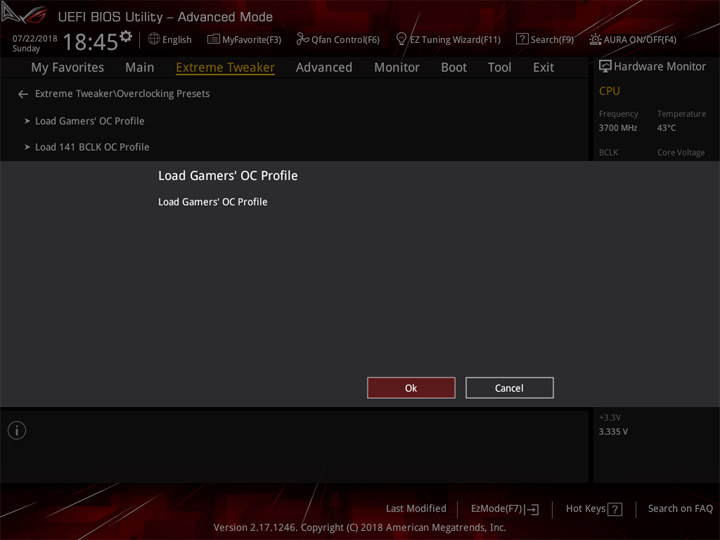Launch EZ Tuning Wizard(F11)
This screenshot has height=540, width=720.
[448, 39]
